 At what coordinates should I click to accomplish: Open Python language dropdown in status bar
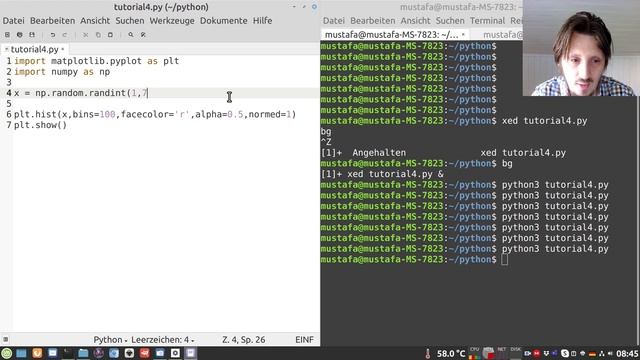tap(110, 340)
